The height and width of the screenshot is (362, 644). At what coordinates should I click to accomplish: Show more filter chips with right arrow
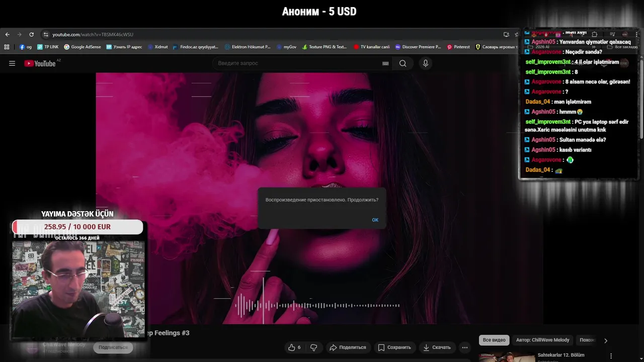[x=606, y=340]
